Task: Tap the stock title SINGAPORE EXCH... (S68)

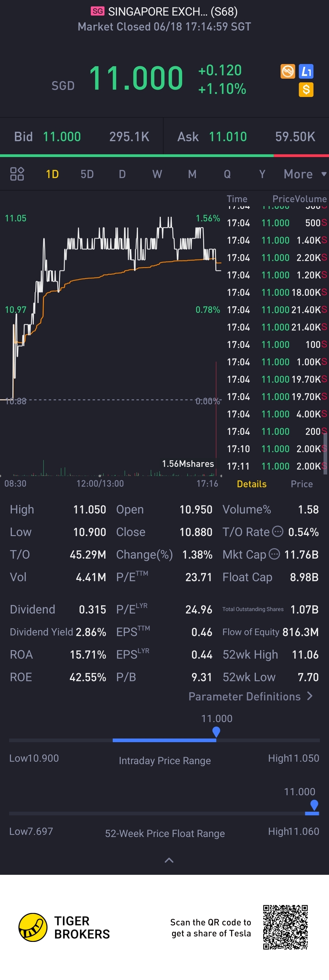Action: (173, 11)
